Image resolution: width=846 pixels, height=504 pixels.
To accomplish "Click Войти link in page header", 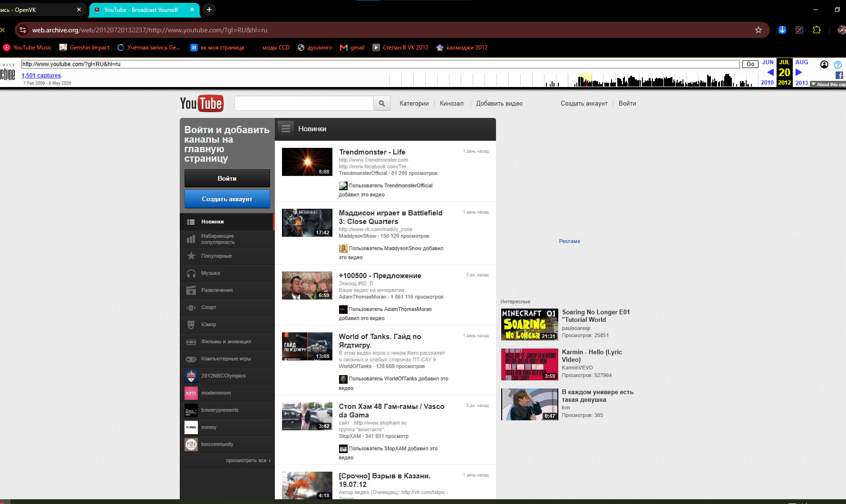I will click(x=627, y=104).
